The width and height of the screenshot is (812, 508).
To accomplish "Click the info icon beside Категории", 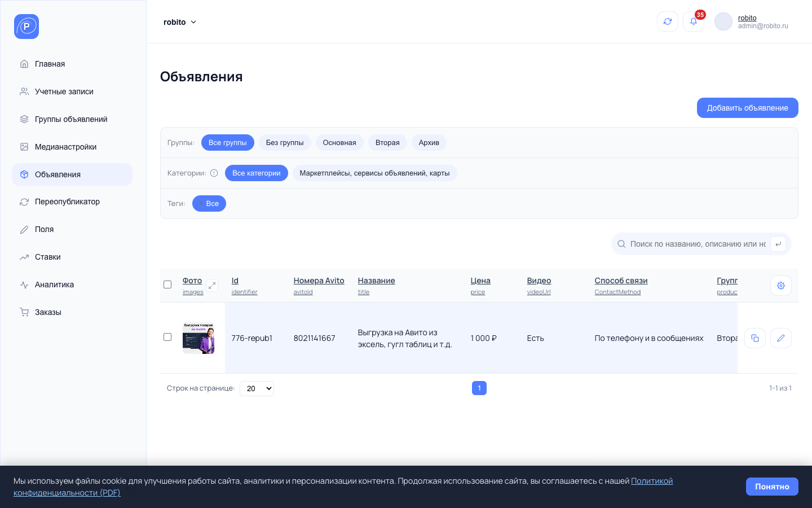I will coord(214,173).
